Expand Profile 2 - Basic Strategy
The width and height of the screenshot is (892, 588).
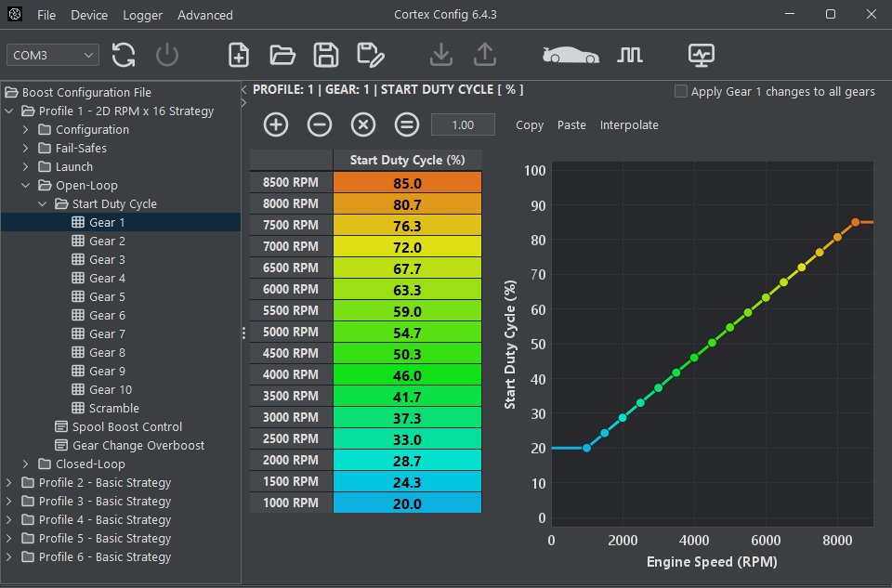click(9, 483)
